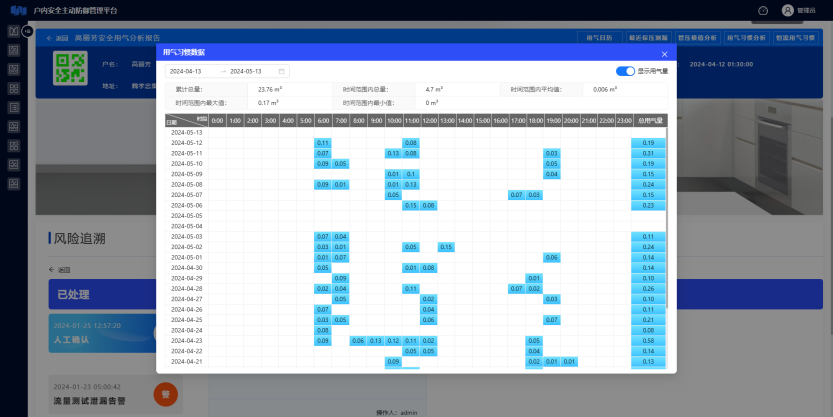Open 最近保压测漏 view

(648, 38)
